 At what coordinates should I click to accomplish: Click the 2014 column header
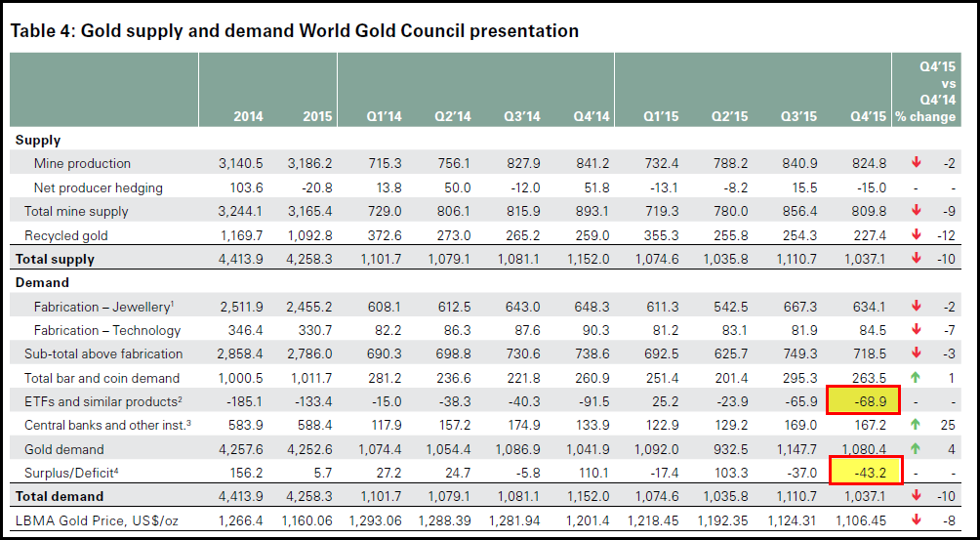tap(248, 117)
